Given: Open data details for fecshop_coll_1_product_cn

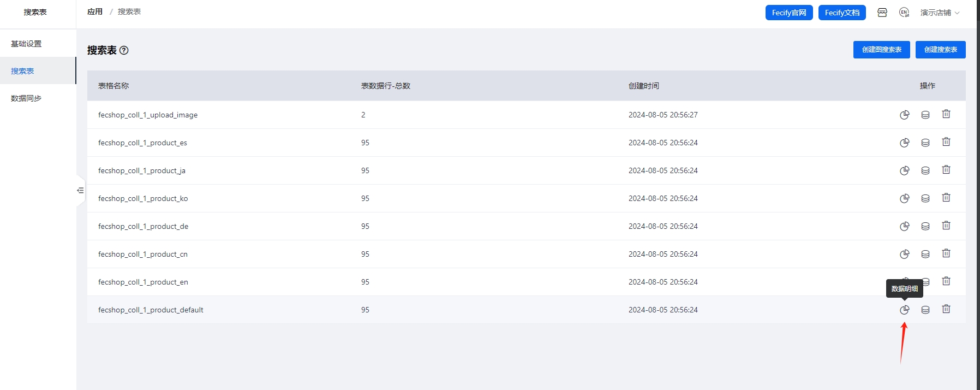Looking at the screenshot, I should click(x=905, y=254).
